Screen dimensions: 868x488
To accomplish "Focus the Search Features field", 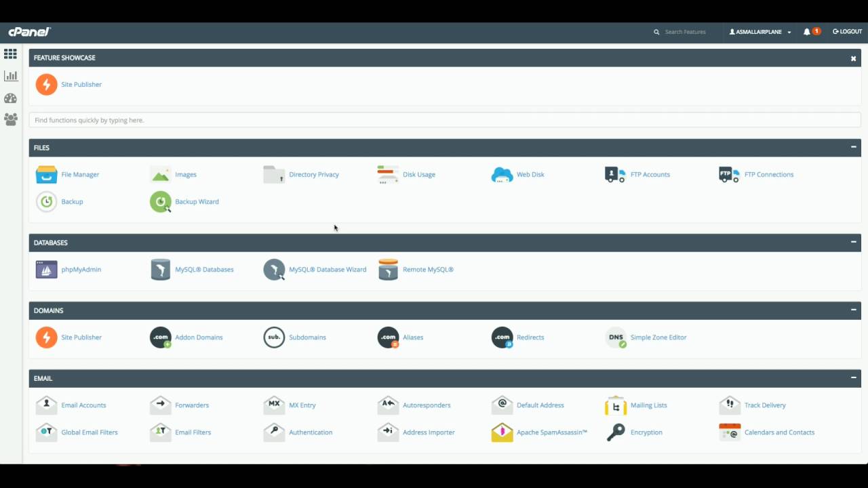I will [685, 32].
